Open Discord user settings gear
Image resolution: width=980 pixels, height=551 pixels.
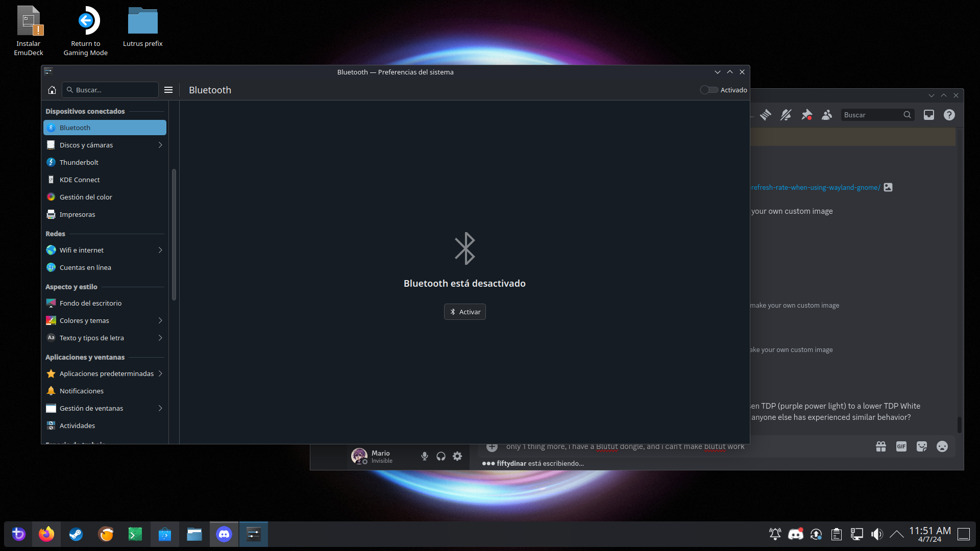457,456
